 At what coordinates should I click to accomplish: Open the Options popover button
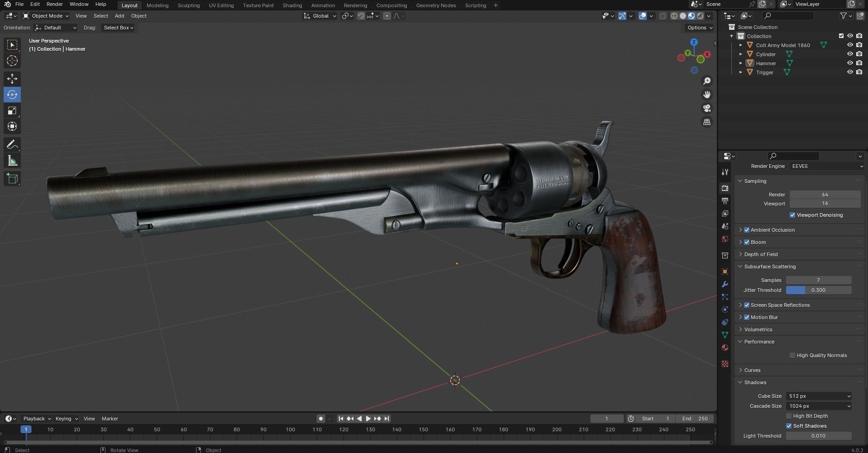pyautogui.click(x=700, y=28)
